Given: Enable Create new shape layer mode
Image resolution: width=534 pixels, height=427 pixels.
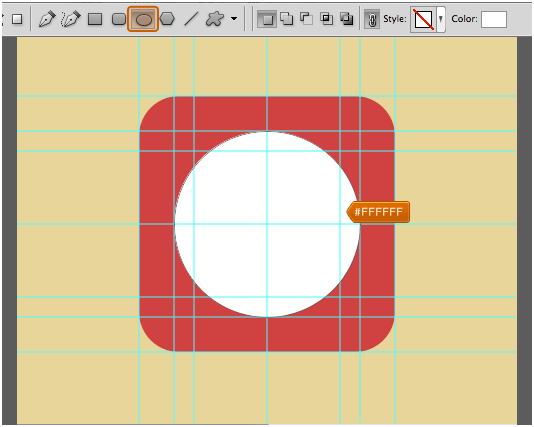Looking at the screenshot, I should pyautogui.click(x=267, y=19).
